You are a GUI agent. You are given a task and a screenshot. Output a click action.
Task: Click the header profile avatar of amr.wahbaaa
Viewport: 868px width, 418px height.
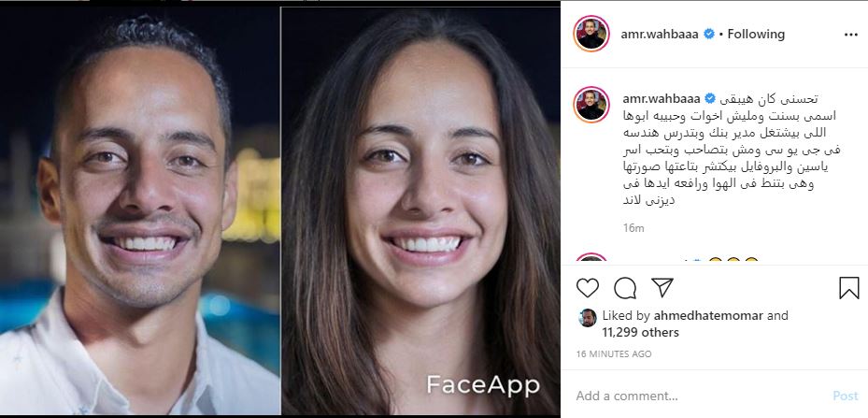591,34
